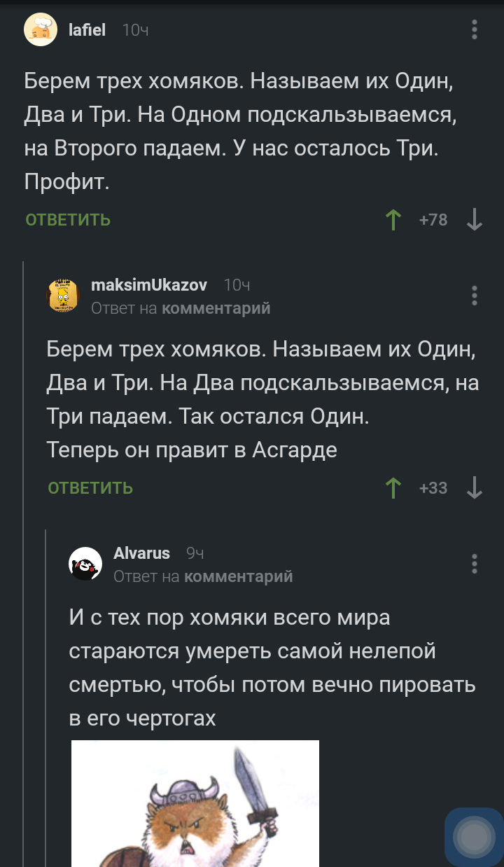This screenshot has width=504, height=867.
Task: Reply to maksimUkazov's comment via ОТВЕТИТЬ
Action: pos(90,488)
